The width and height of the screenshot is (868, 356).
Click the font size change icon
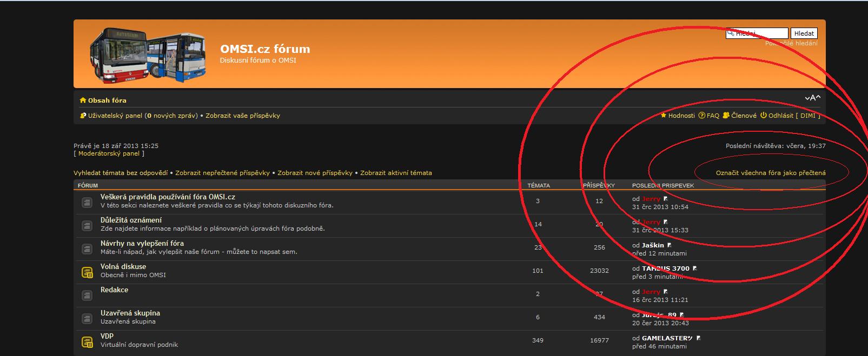point(812,98)
